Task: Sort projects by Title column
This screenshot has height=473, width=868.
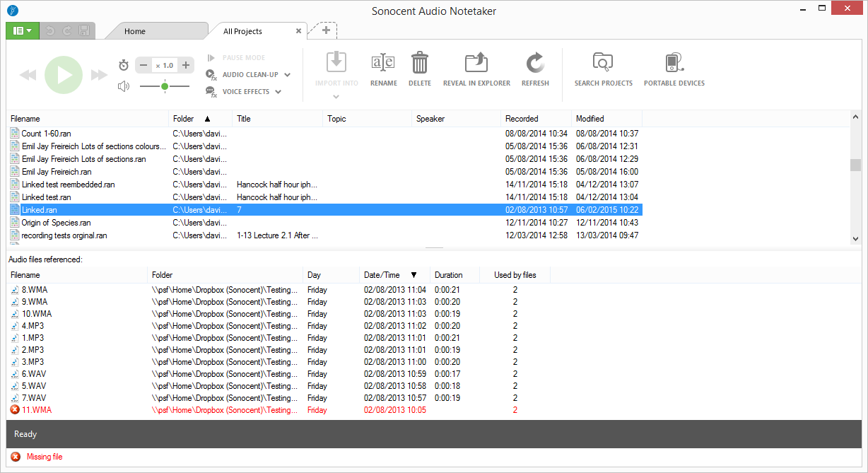Action: click(278, 119)
